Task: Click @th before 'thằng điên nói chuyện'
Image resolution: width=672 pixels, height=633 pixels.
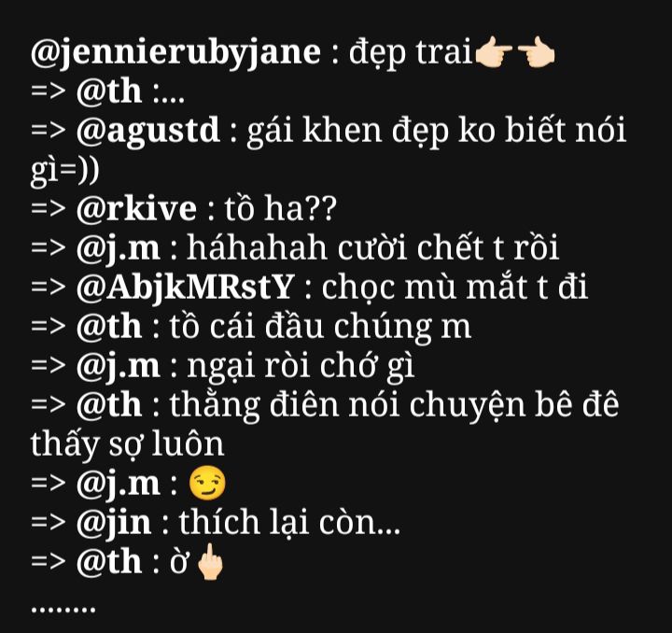Action: [109, 404]
